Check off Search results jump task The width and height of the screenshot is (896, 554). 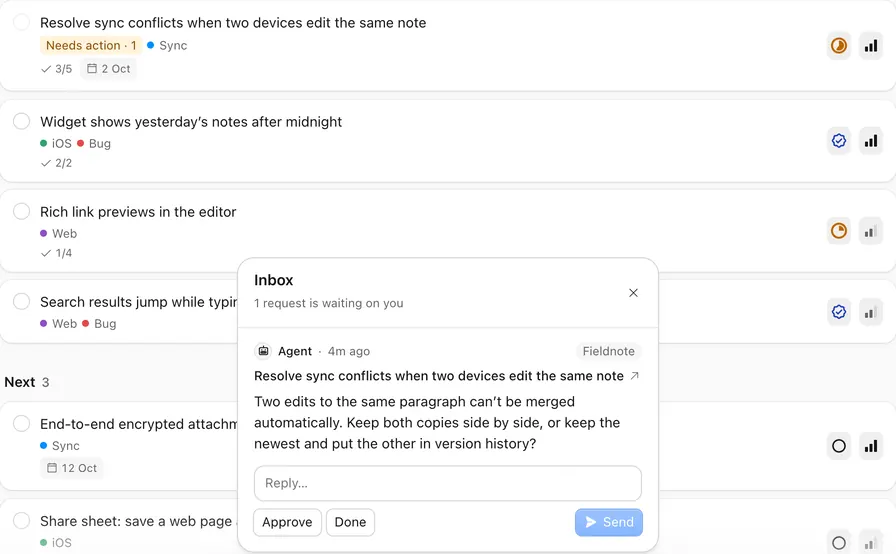coord(22,301)
